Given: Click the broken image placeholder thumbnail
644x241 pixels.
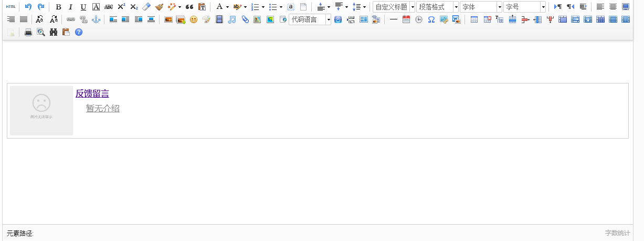Looking at the screenshot, I should [41, 110].
